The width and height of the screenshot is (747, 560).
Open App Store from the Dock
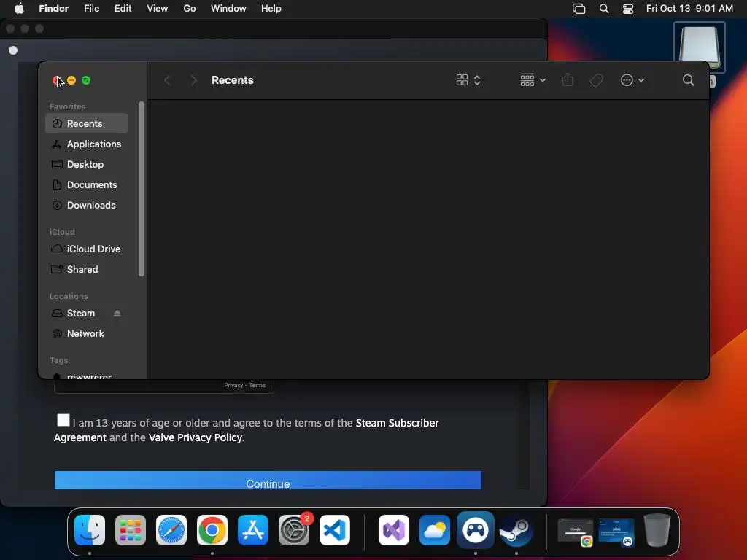click(x=253, y=530)
